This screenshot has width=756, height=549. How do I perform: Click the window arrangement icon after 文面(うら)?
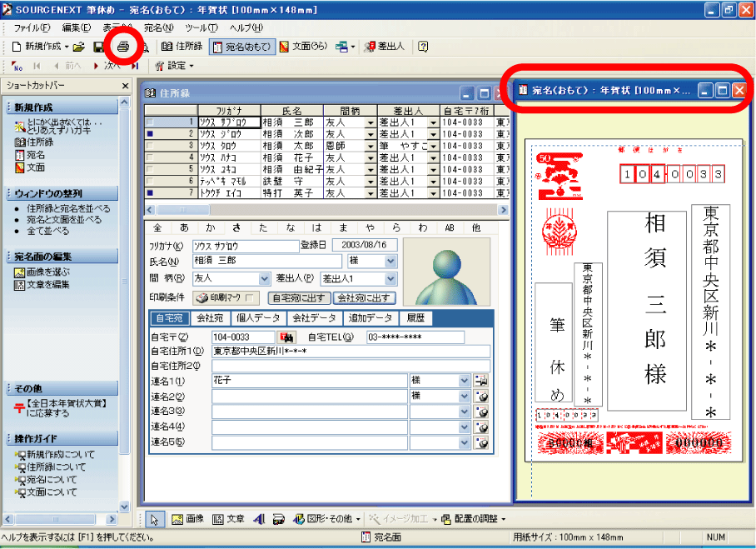point(341,47)
